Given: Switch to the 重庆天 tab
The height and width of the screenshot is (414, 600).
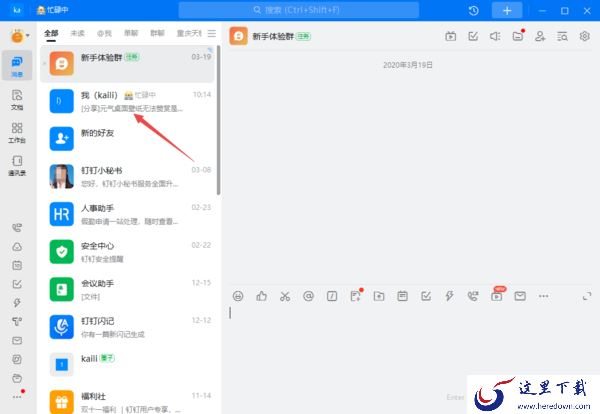Looking at the screenshot, I should (x=189, y=33).
